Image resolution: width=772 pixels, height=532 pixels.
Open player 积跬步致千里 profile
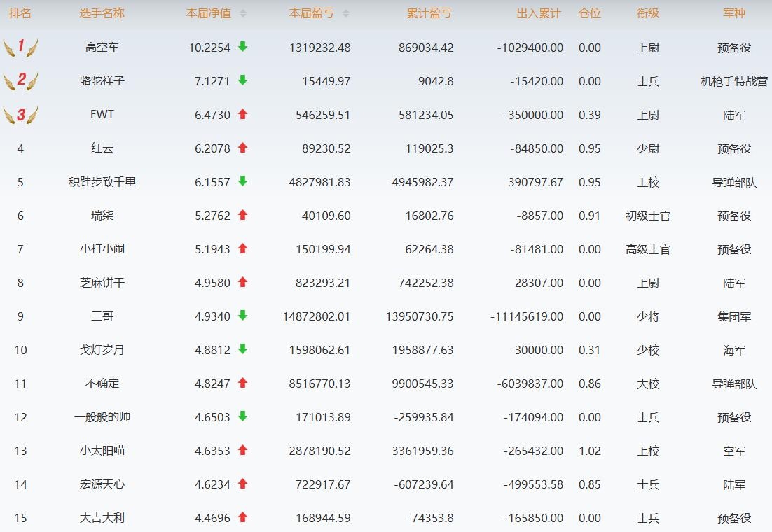tap(102, 182)
